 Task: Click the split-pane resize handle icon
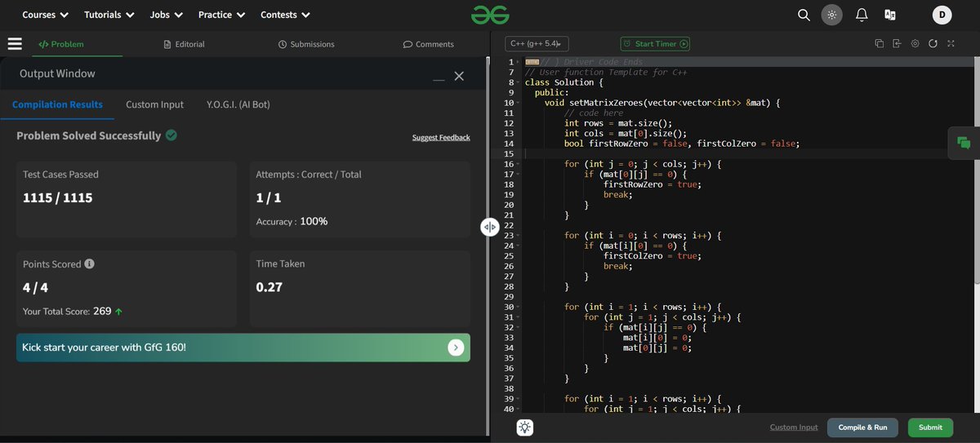pos(489,227)
